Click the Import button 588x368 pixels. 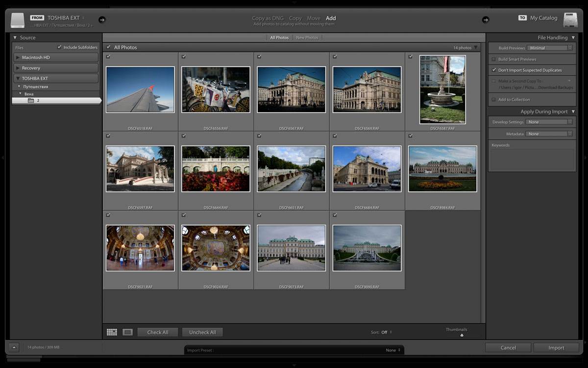pos(556,347)
